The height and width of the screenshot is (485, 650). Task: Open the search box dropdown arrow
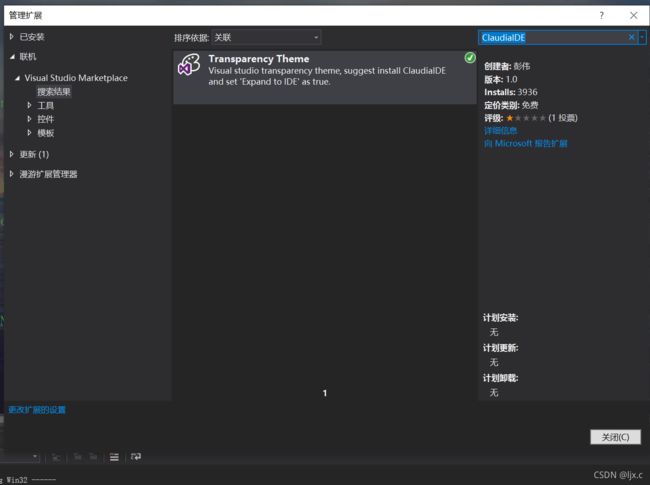click(641, 37)
